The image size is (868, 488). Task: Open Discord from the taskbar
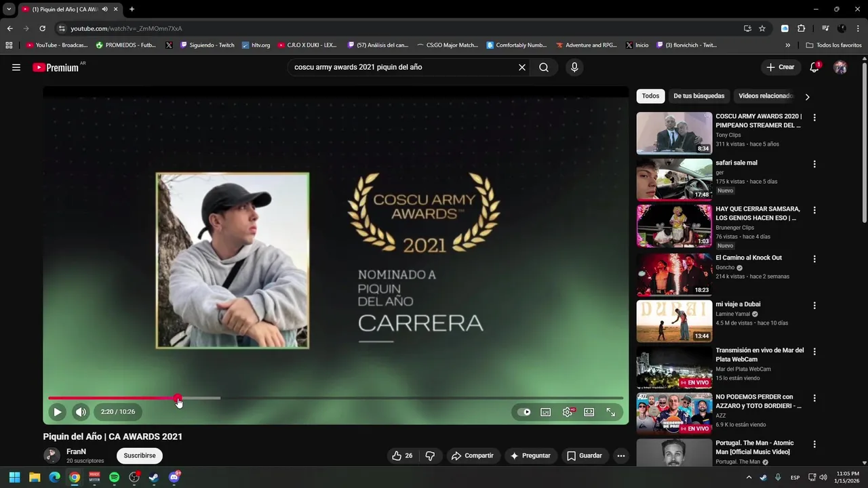click(174, 477)
